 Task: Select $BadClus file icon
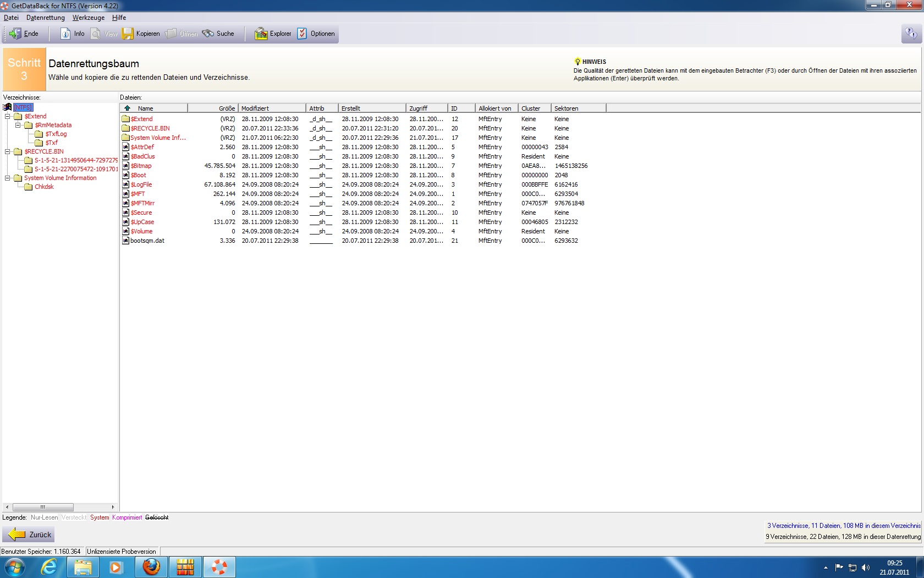click(x=125, y=156)
